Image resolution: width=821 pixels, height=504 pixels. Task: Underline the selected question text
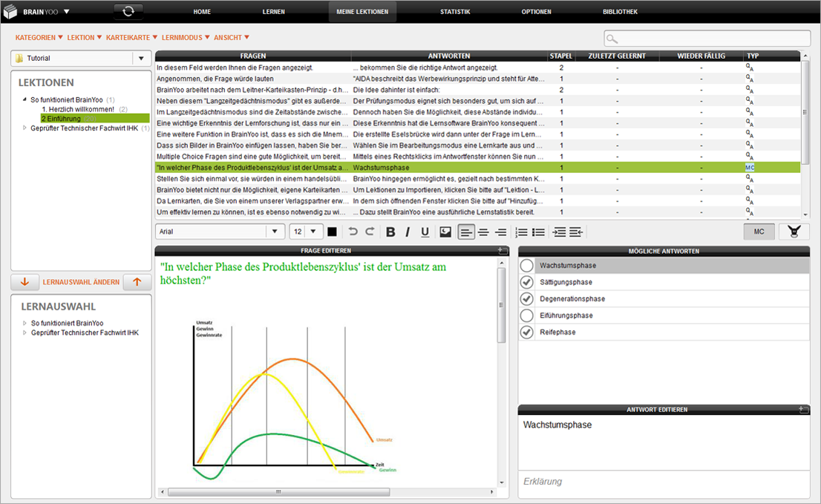[425, 232]
